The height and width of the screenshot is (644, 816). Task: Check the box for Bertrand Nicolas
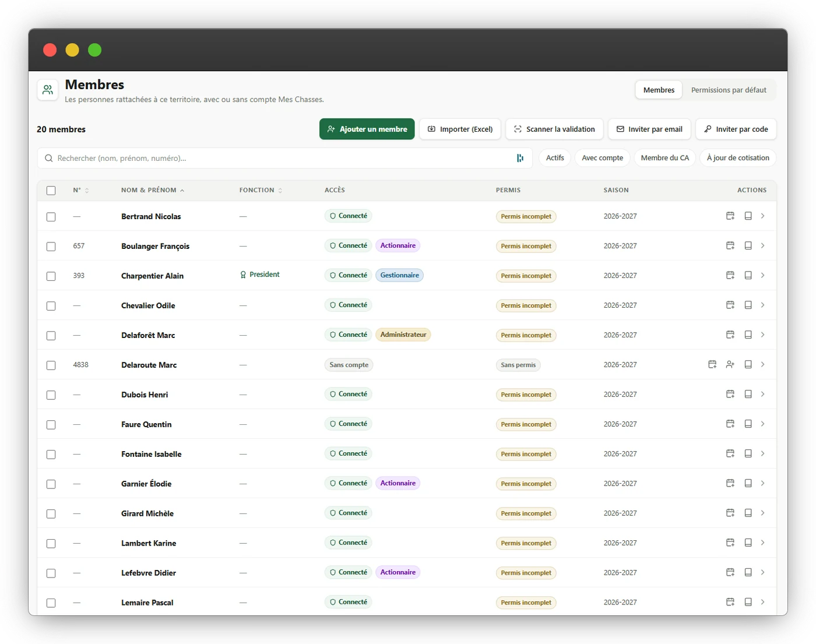[x=51, y=217]
